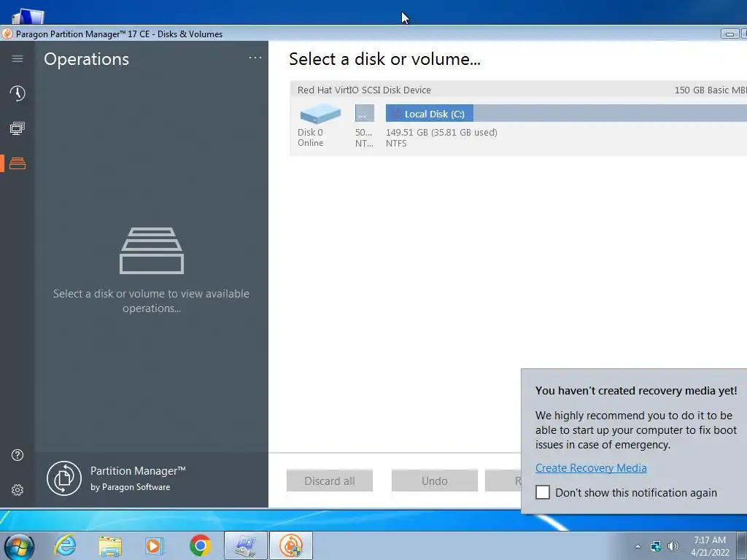
Task: Launch Google Chrome from taskbar
Action: [x=200, y=545]
